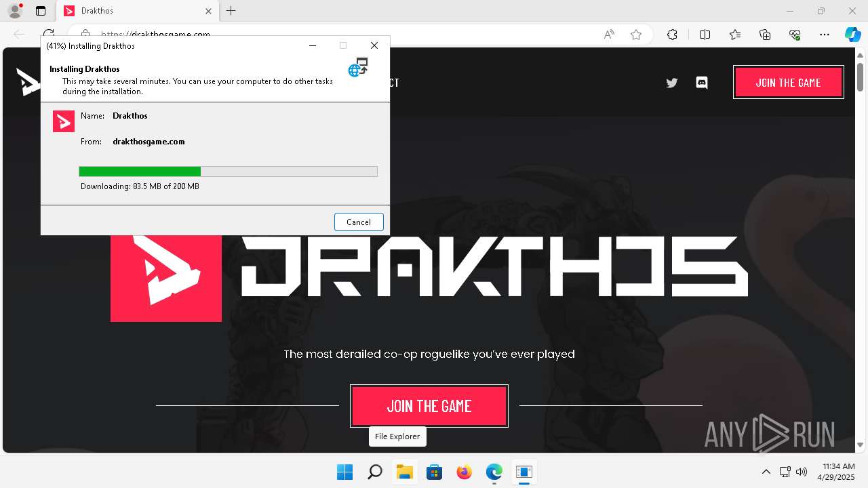The image size is (868, 488).
Task: Open browser essentials heart icon
Action: [x=795, y=35]
